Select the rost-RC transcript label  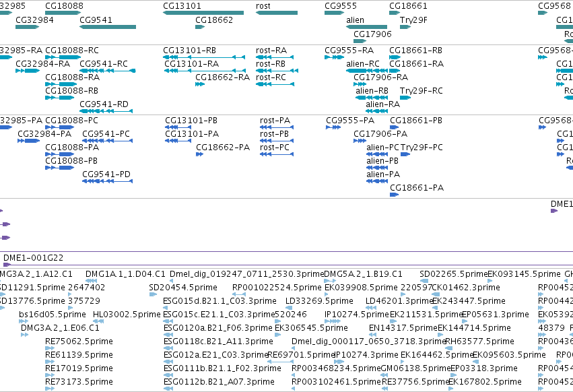pyautogui.click(x=271, y=77)
